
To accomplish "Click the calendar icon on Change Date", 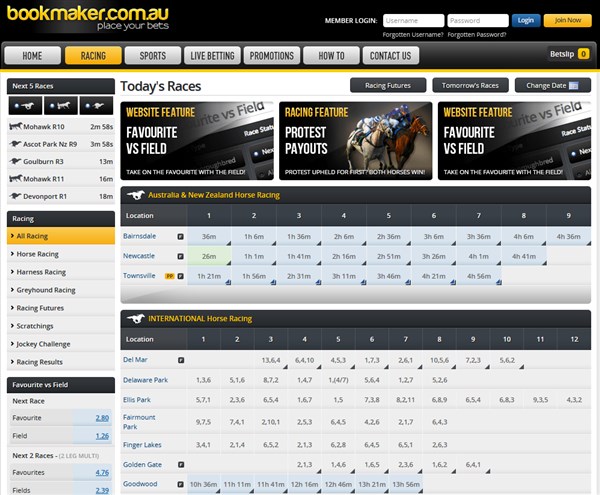I will click(573, 86).
